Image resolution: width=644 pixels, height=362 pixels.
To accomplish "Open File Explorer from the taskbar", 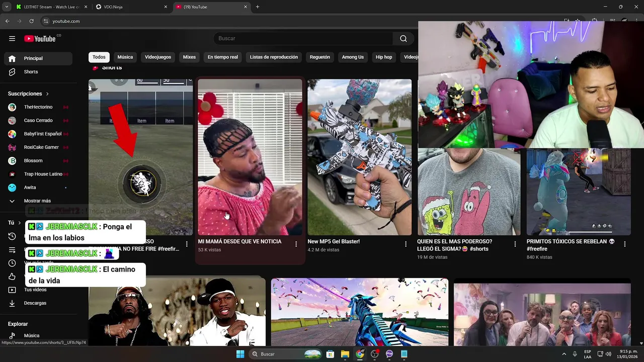I will point(345,354).
